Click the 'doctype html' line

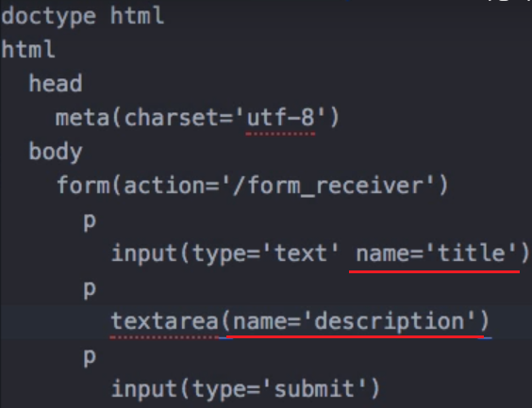click(82, 16)
